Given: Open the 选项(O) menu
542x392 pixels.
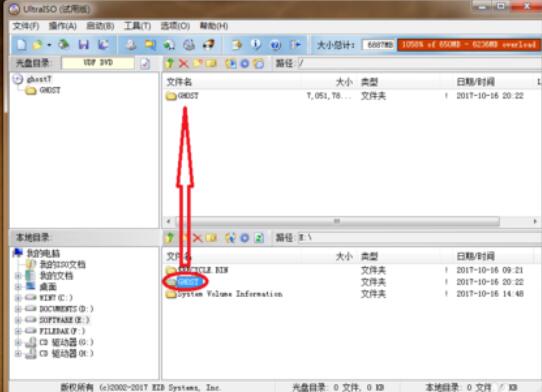Looking at the screenshot, I should coord(175,26).
